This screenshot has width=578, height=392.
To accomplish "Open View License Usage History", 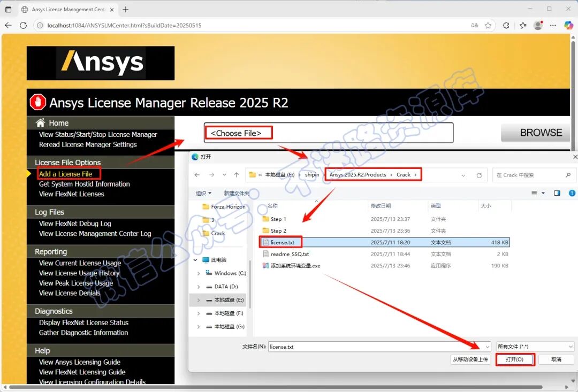I will coord(79,273).
